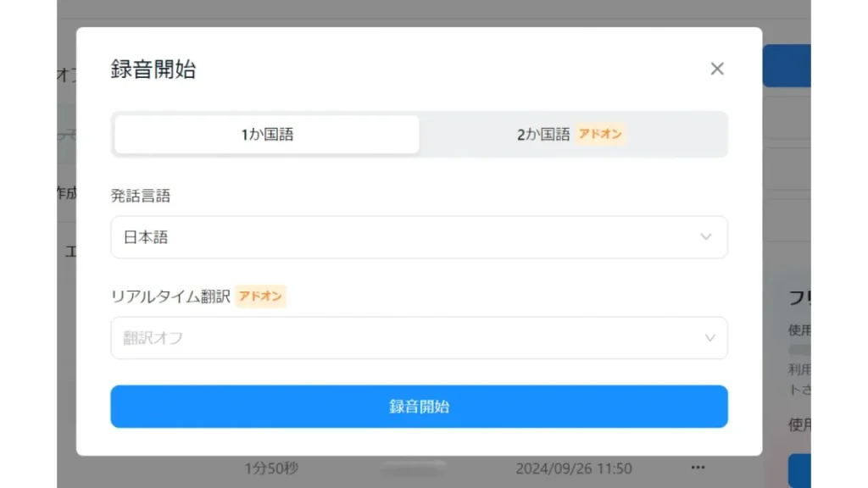Expand the chevron in the 日本語 field

coord(706,237)
